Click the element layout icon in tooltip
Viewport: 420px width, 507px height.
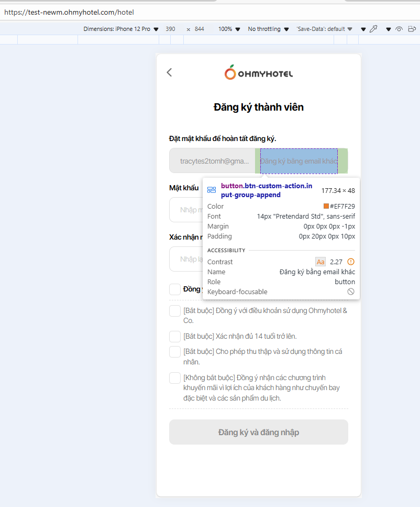[x=212, y=190]
